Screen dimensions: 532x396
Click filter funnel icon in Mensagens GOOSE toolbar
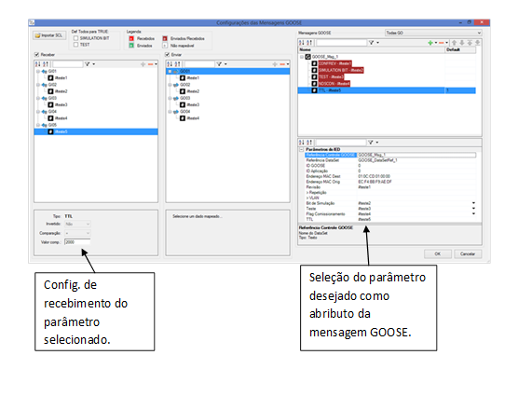(372, 43)
